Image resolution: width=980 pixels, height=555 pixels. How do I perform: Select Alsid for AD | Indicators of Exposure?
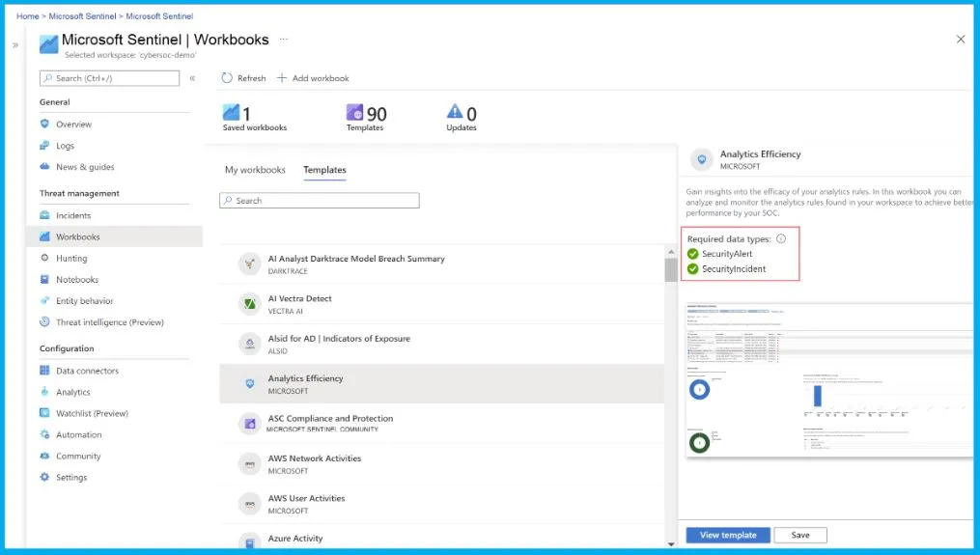tap(441, 344)
